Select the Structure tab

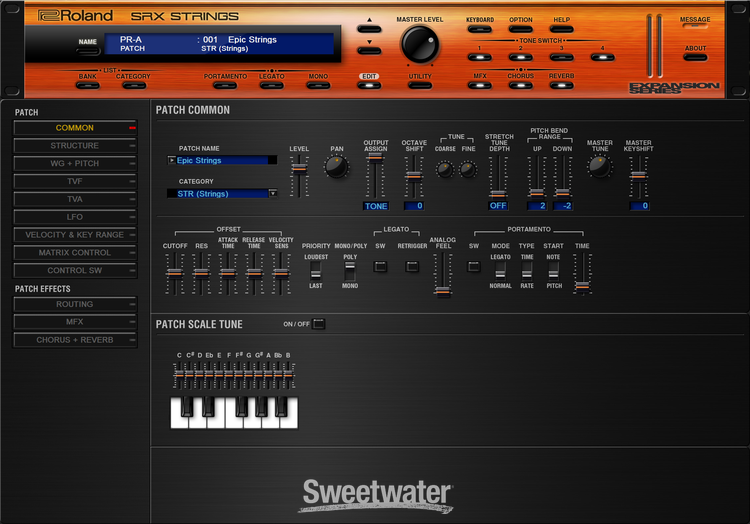[75, 145]
